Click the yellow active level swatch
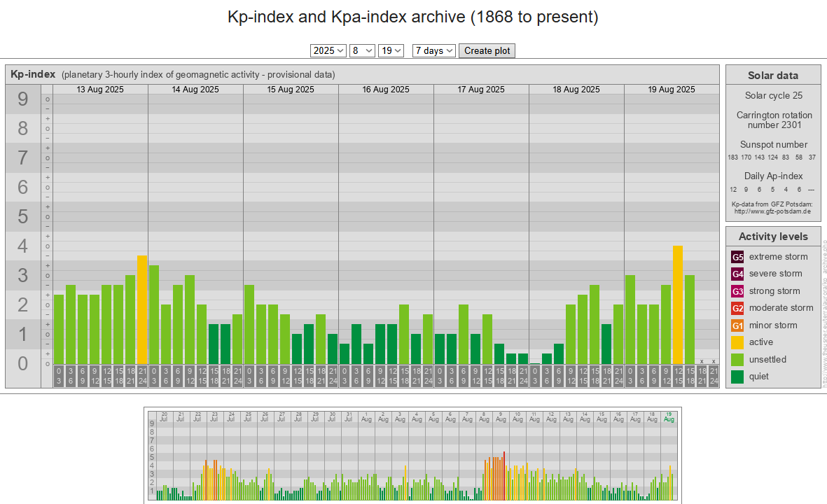827x504 pixels. click(x=737, y=342)
